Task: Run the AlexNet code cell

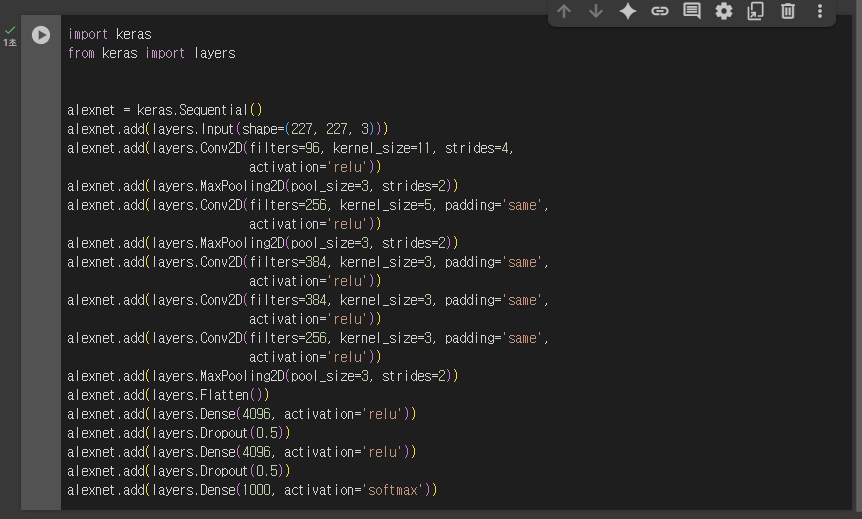Action: (41, 35)
